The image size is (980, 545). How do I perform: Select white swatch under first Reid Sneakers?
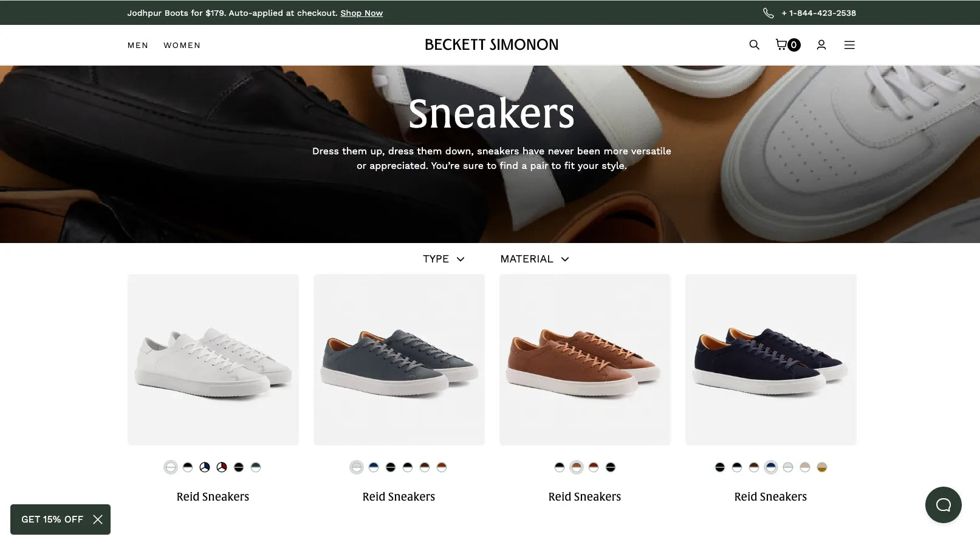point(171,467)
